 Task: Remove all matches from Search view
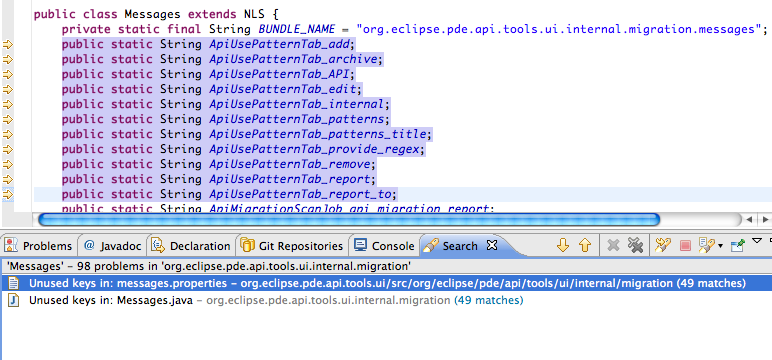pos(636,245)
